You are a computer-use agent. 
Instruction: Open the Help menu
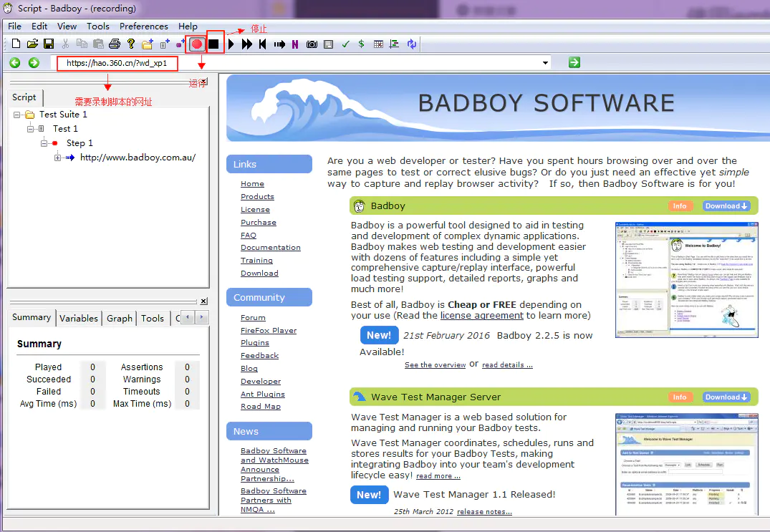[188, 26]
